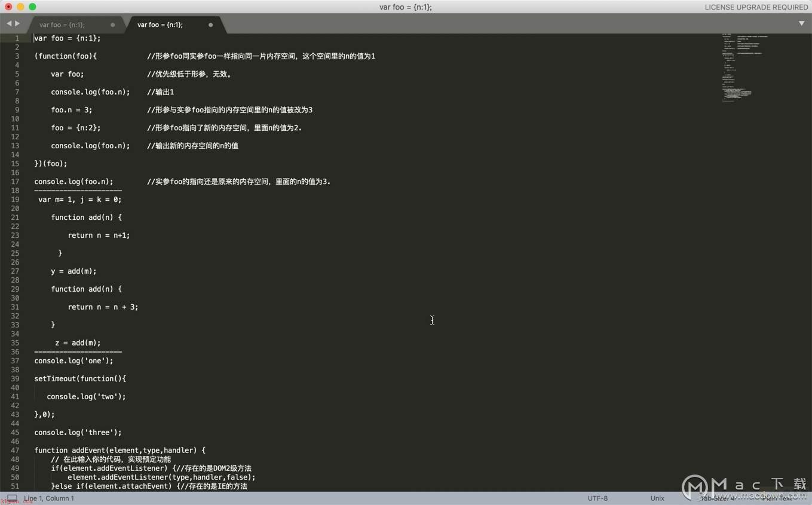The width and height of the screenshot is (812, 505).
Task: Click the '//优先级低于形参，无效。' comment
Action: [x=189, y=74]
